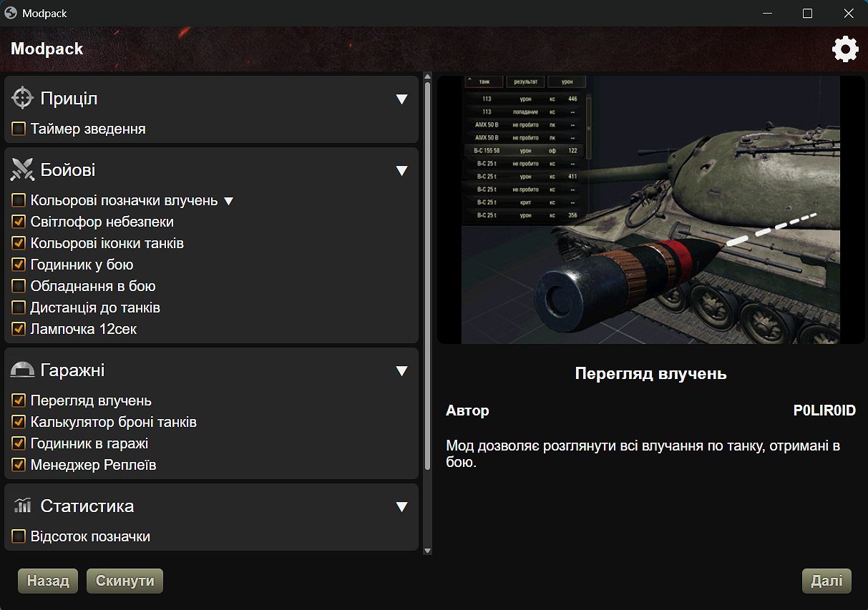This screenshot has width=868, height=610.
Task: Select the Гаражні section heading
Action: click(73, 370)
